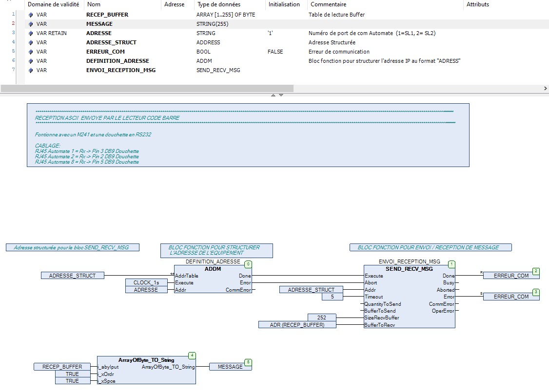
Task: Click the horizontal scrollbar right arrow
Action: click(545, 89)
